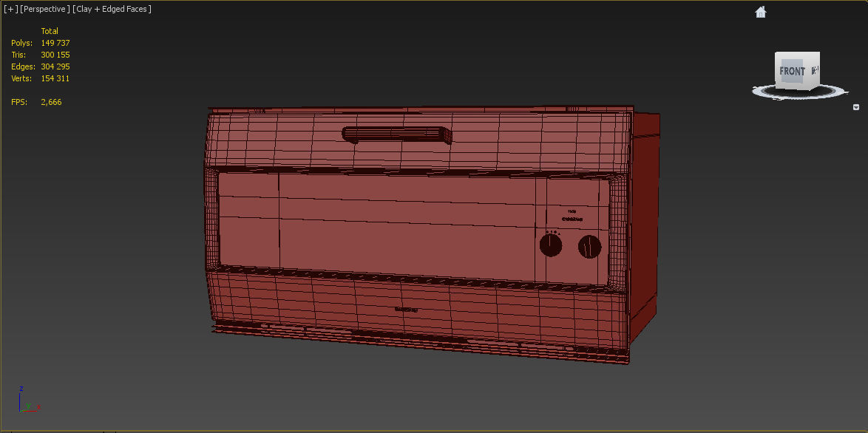868x433 pixels.
Task: Open the Clay + Edged Faces shading menu
Action: point(112,9)
